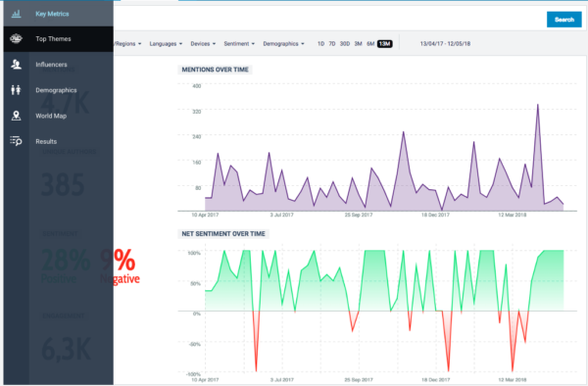Click the Net Sentiment Over Time chart title
Image resolution: width=588 pixels, height=386 pixels.
tap(223, 234)
